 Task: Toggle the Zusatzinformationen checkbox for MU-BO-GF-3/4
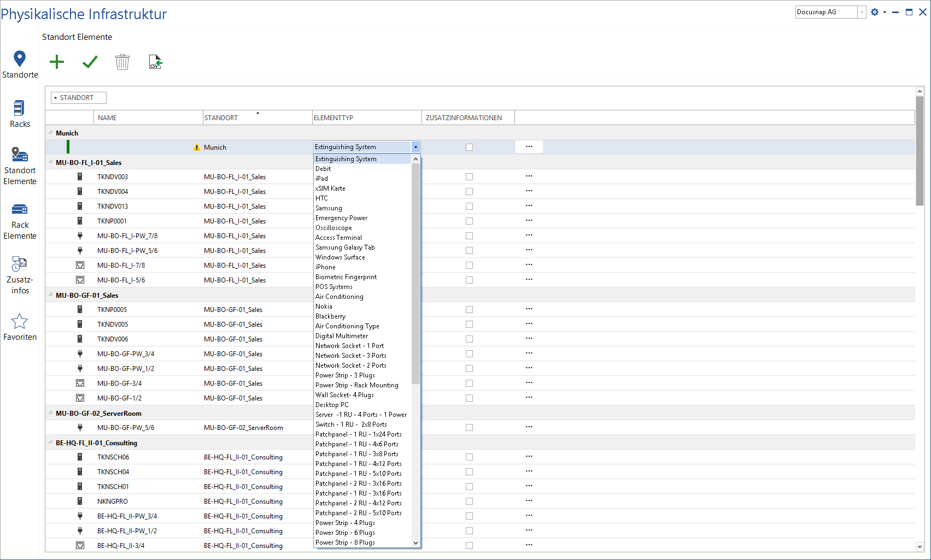469,383
